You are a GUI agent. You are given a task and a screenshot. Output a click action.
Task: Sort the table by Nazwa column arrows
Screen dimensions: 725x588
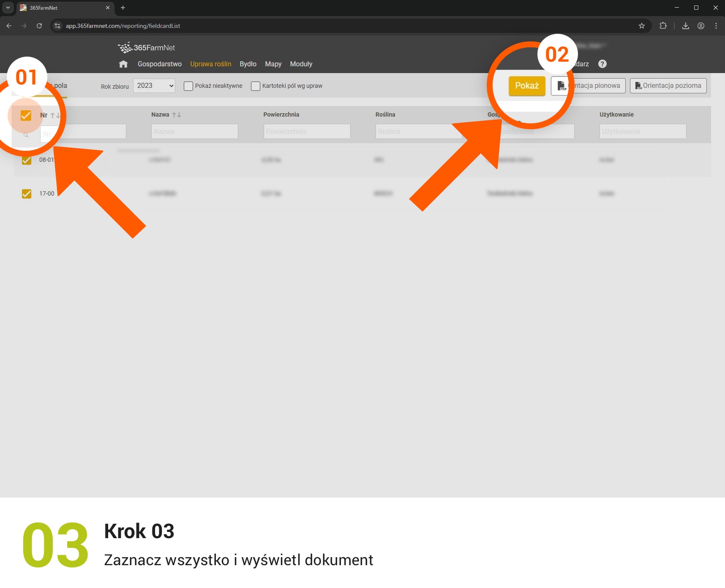[x=177, y=115]
